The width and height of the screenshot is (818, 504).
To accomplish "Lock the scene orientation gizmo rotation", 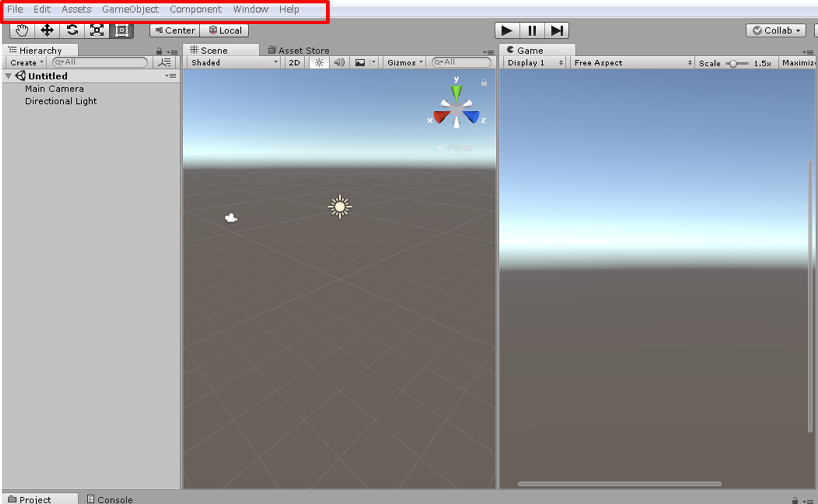I will point(484,82).
